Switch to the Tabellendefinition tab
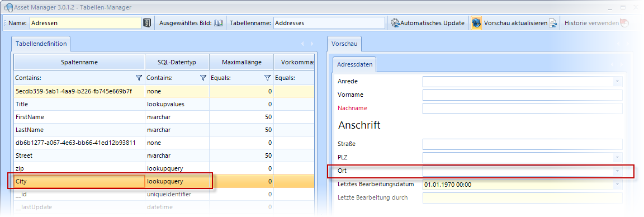 [x=41, y=44]
